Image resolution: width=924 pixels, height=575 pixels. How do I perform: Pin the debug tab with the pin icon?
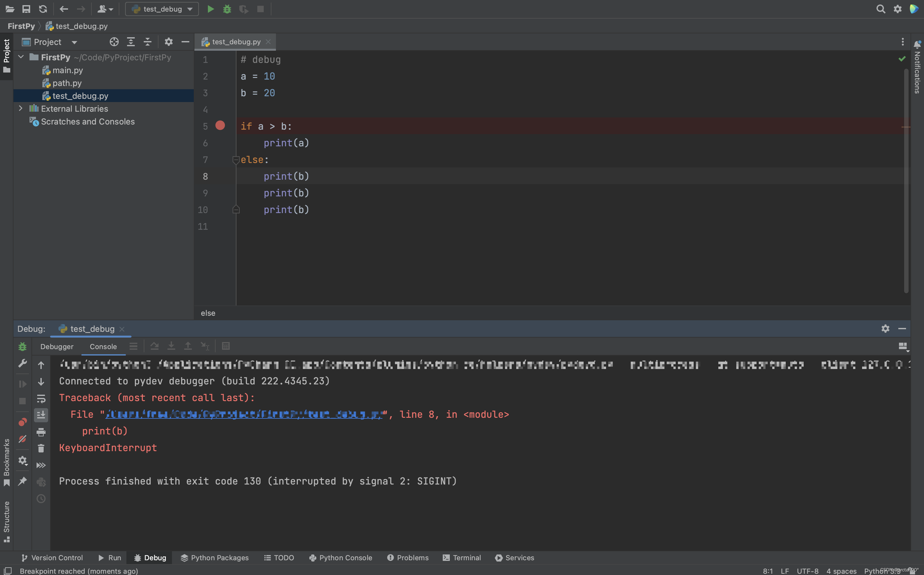click(x=22, y=481)
